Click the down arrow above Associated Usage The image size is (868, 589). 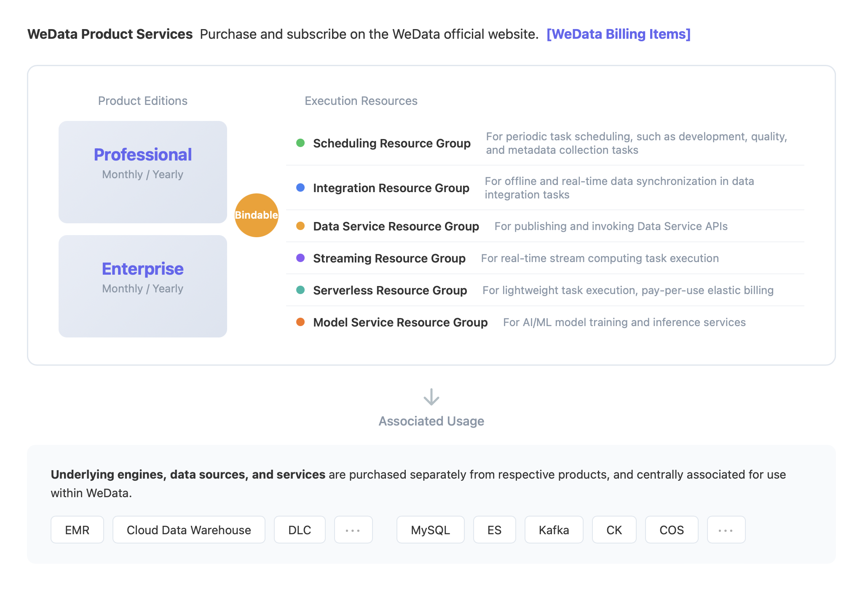click(x=431, y=397)
